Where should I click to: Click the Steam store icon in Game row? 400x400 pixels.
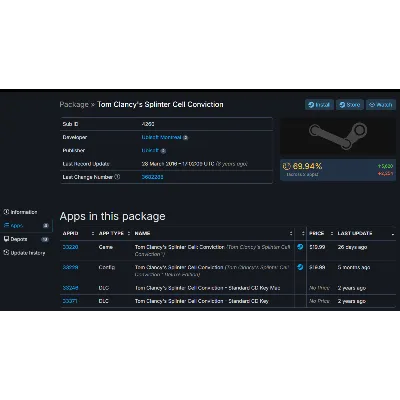[300, 247]
